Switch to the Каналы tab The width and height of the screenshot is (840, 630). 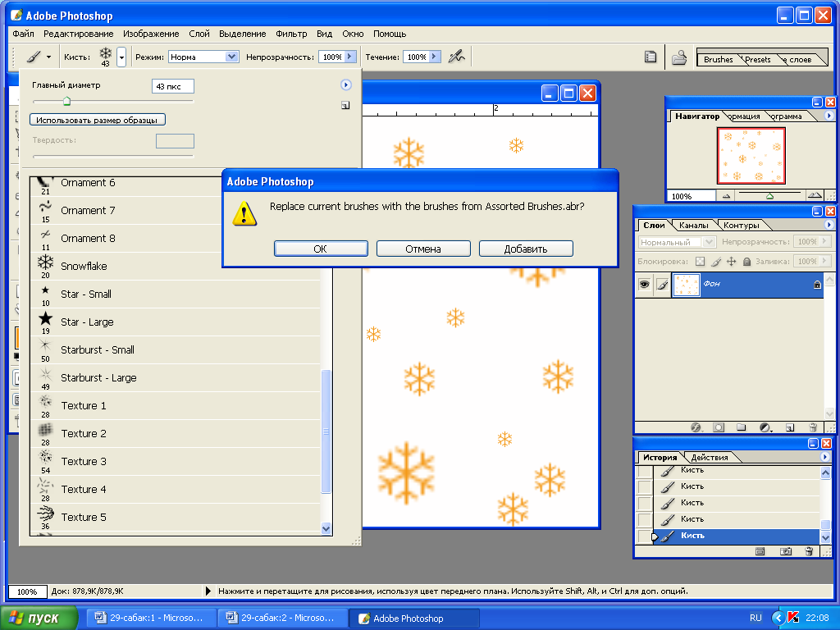tap(693, 226)
